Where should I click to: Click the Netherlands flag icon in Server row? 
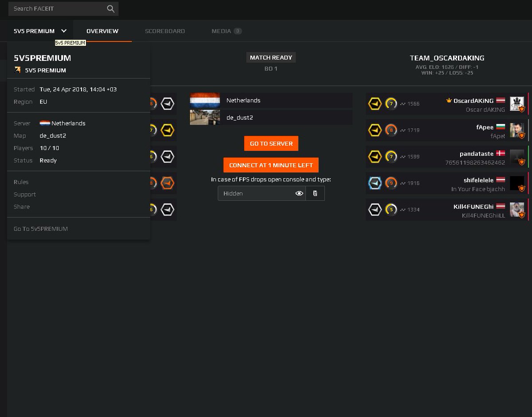point(44,123)
